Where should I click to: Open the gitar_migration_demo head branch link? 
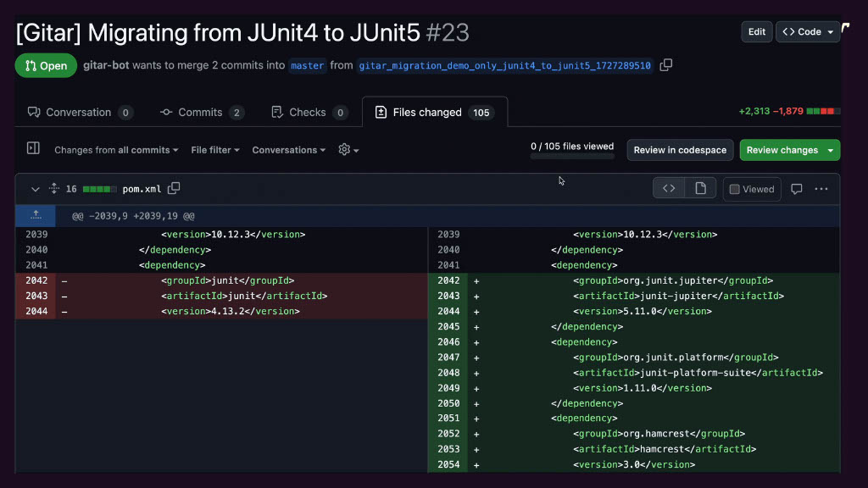point(505,65)
